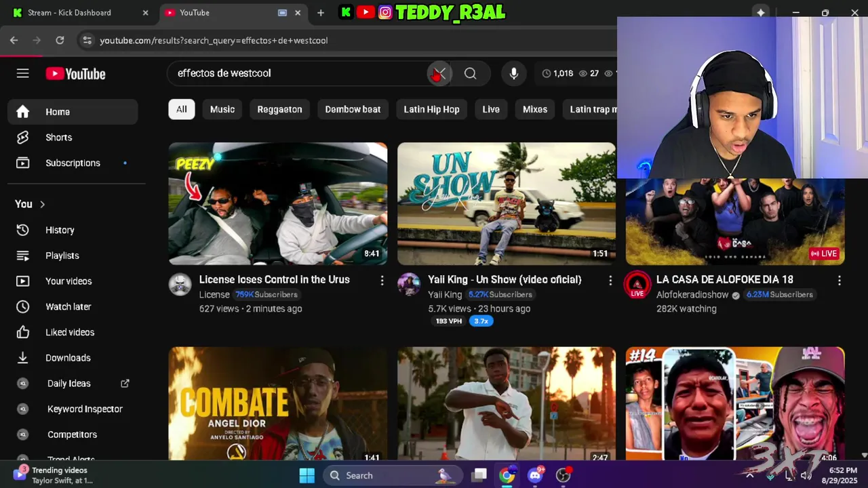The width and height of the screenshot is (868, 488).
Task: Click the 193 VPH badge
Action: [448, 321]
